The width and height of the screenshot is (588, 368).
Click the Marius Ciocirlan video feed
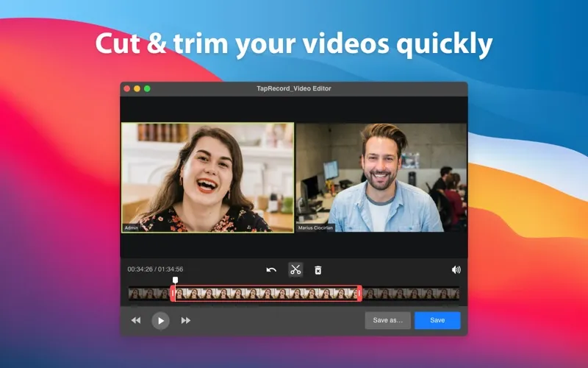coord(381,177)
